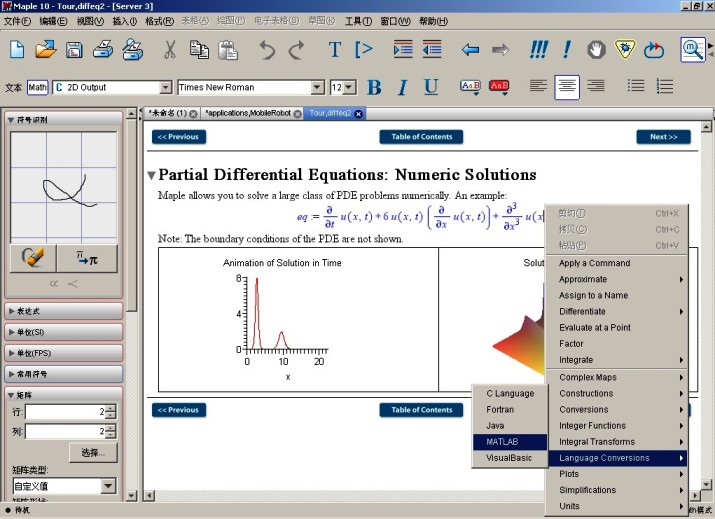Create a new document with the blank page icon
The height and width of the screenshot is (519, 715).
click(17, 49)
